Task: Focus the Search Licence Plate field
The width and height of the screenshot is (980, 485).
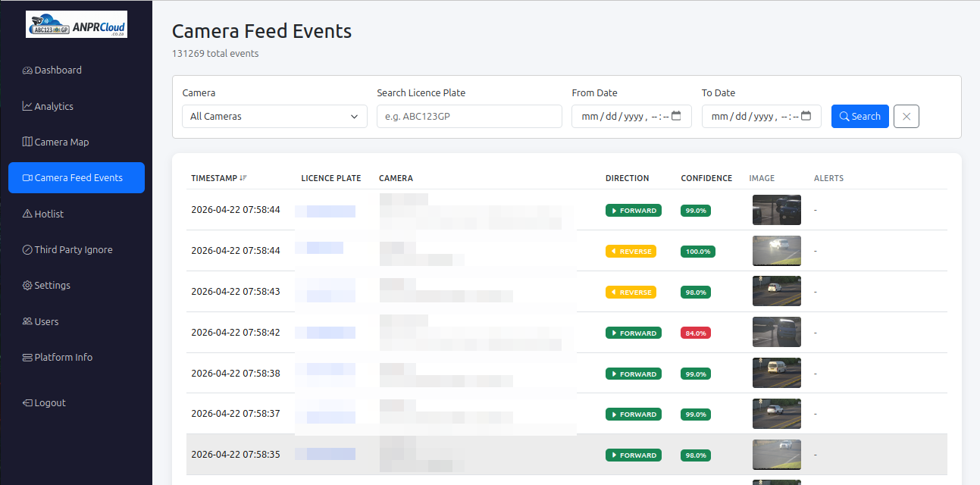Action: click(x=470, y=117)
